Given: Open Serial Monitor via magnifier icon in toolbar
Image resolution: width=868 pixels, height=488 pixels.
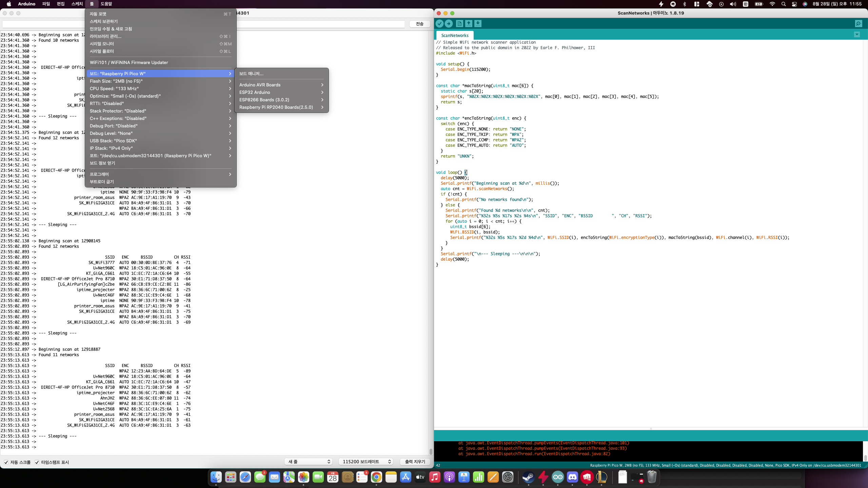Looking at the screenshot, I should click(859, 23).
